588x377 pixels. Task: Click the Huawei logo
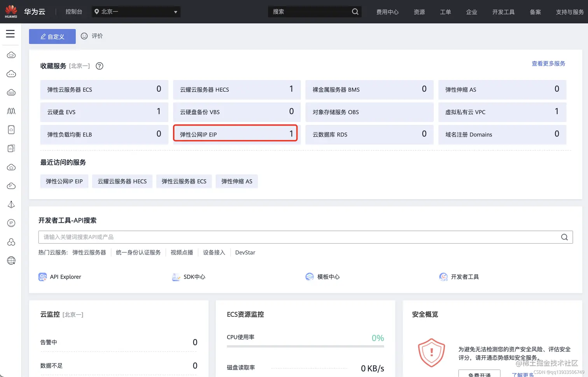11,11
